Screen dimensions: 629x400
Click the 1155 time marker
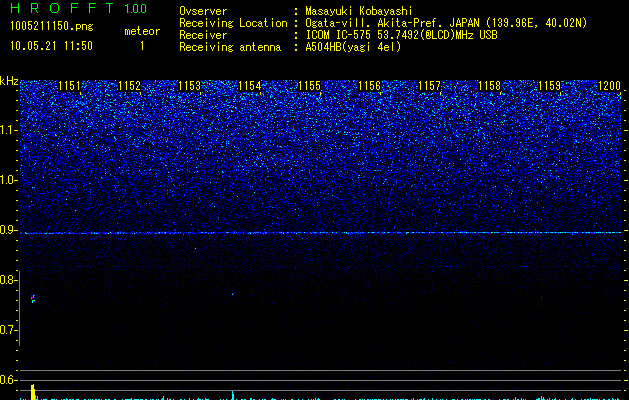pos(310,86)
